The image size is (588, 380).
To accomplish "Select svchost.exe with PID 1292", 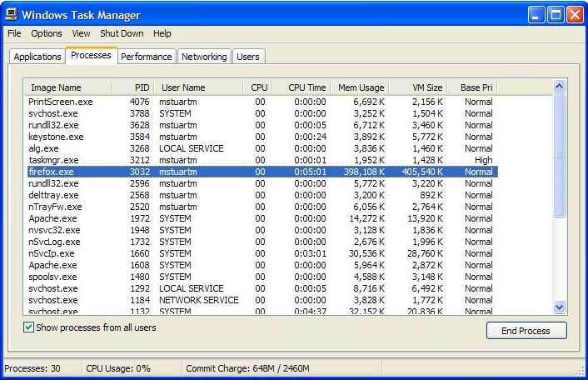I will pos(262,288).
